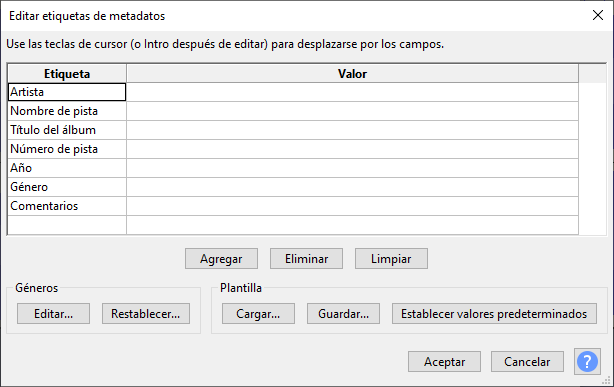614x387 pixels.
Task: Open help with the blue question mark icon
Action: point(587,361)
